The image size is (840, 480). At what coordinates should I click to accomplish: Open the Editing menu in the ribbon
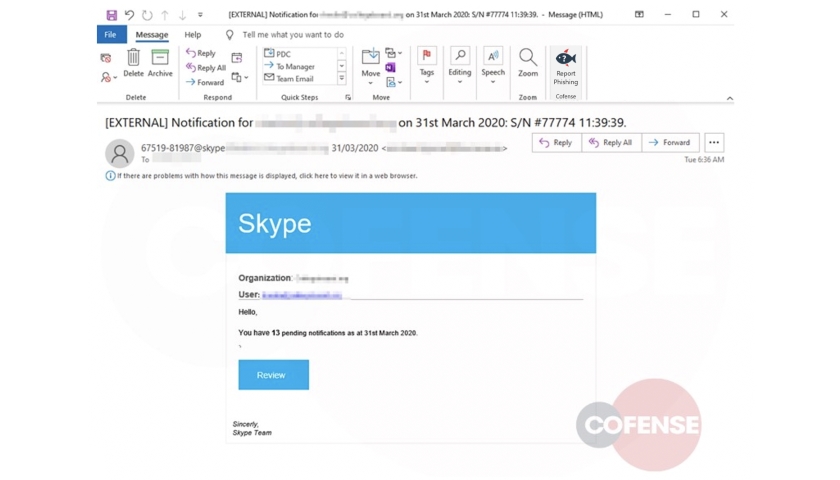tap(460, 66)
